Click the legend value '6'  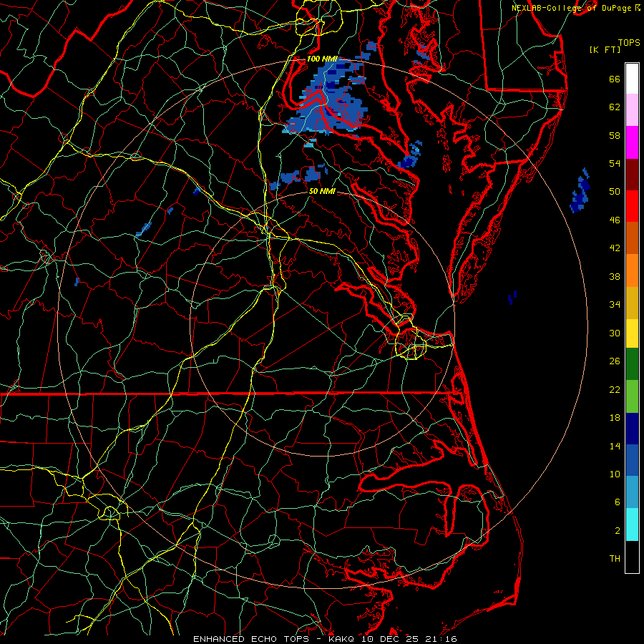coord(618,502)
